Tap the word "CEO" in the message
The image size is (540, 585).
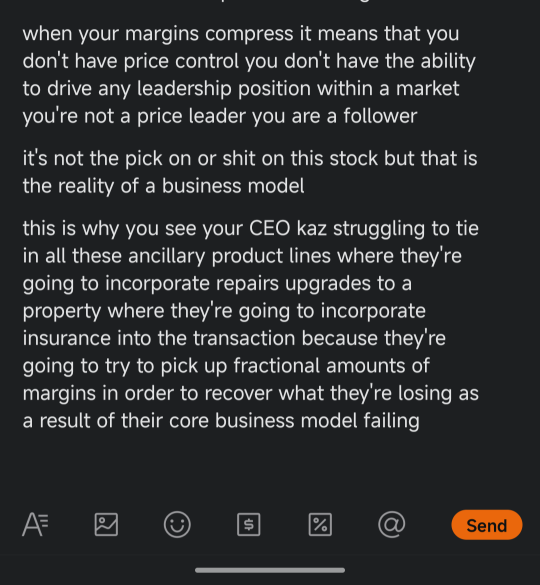coord(269,228)
